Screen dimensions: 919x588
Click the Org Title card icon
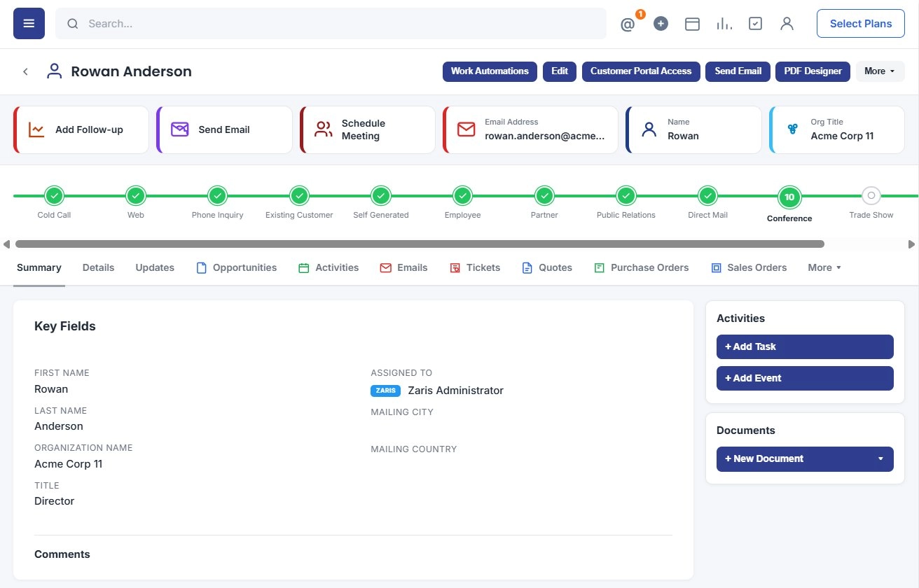(793, 129)
